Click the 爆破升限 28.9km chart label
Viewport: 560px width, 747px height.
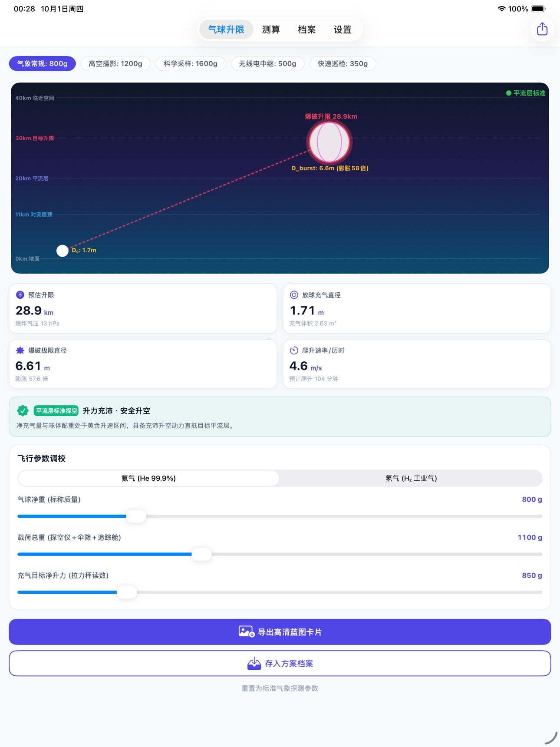pyautogui.click(x=331, y=116)
